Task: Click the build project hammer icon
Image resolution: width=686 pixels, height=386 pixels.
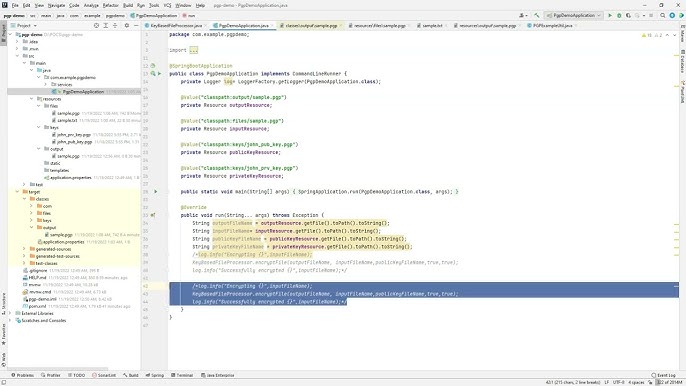Action: point(536,15)
